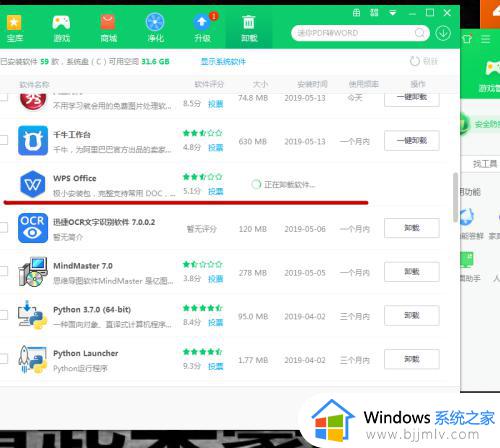This screenshot has height=448, width=500.
Task: Tick the checkbox for Python 3.7.0
Action: pyautogui.click(x=3, y=315)
